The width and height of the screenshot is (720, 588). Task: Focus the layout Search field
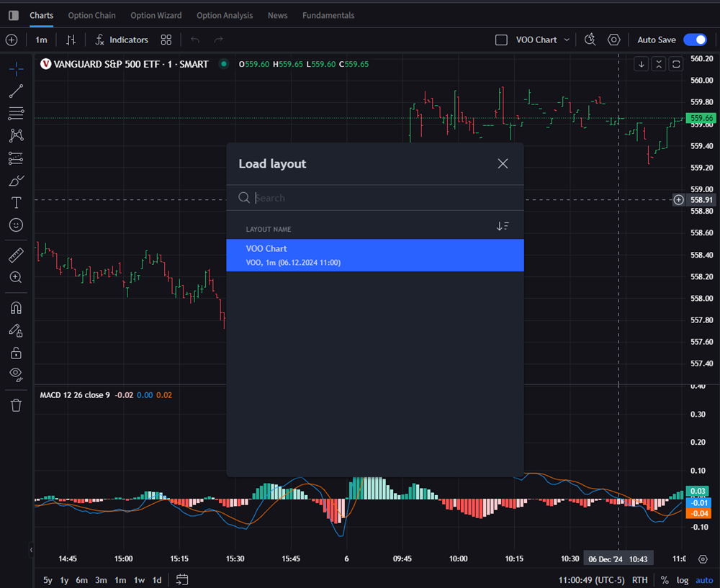point(375,198)
